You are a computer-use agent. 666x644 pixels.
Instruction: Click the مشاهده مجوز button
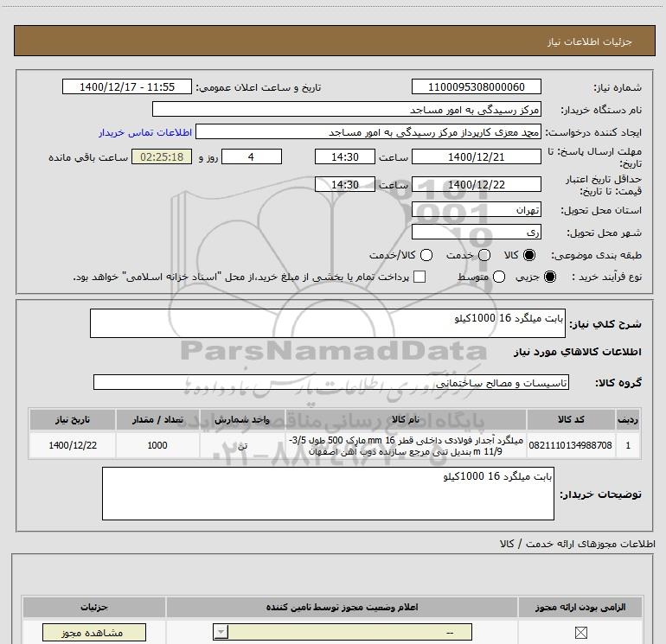pos(94,633)
